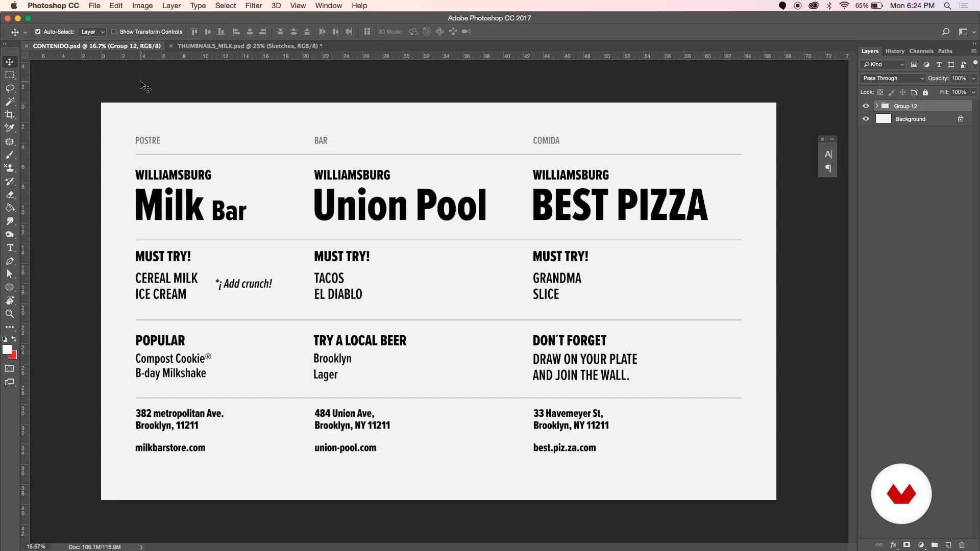Viewport: 980px width, 551px height.
Task: Click the Opacity value field
Action: [959, 79]
